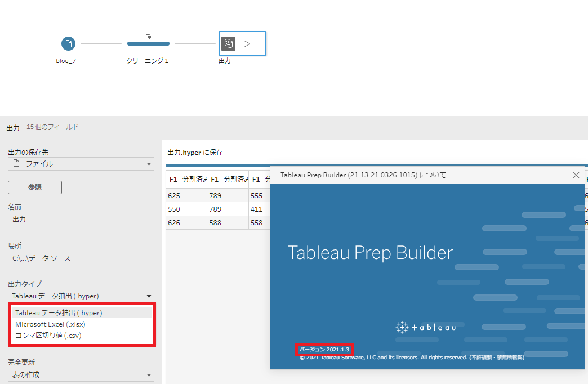This screenshot has width=588, height=384.
Task: Open the 出力の保存先 ファイル dropdown
Action: [81, 164]
